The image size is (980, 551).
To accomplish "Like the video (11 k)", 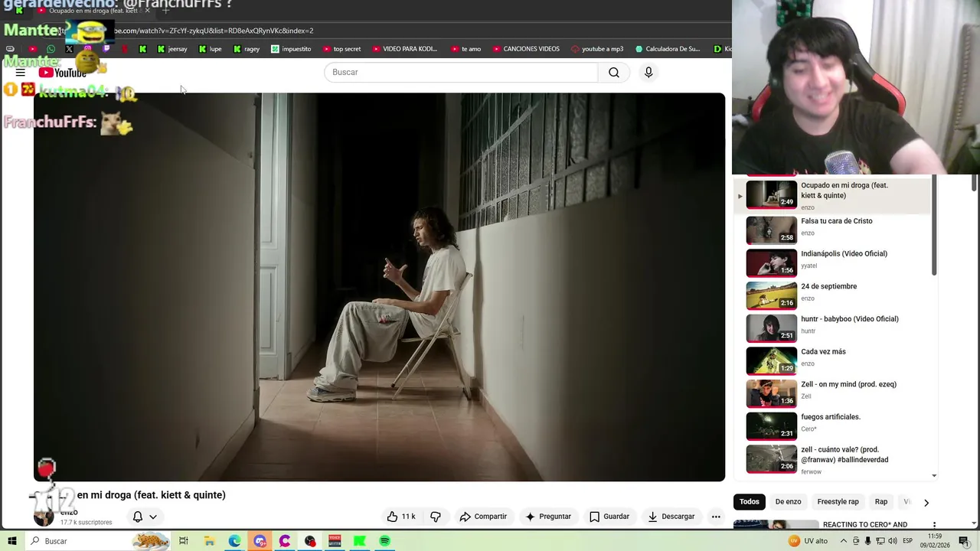I will coord(401,517).
